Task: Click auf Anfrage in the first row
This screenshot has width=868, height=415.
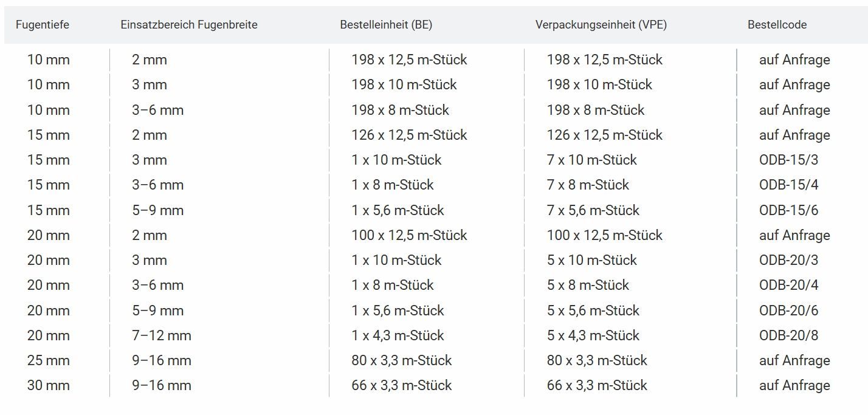Action: [794, 60]
